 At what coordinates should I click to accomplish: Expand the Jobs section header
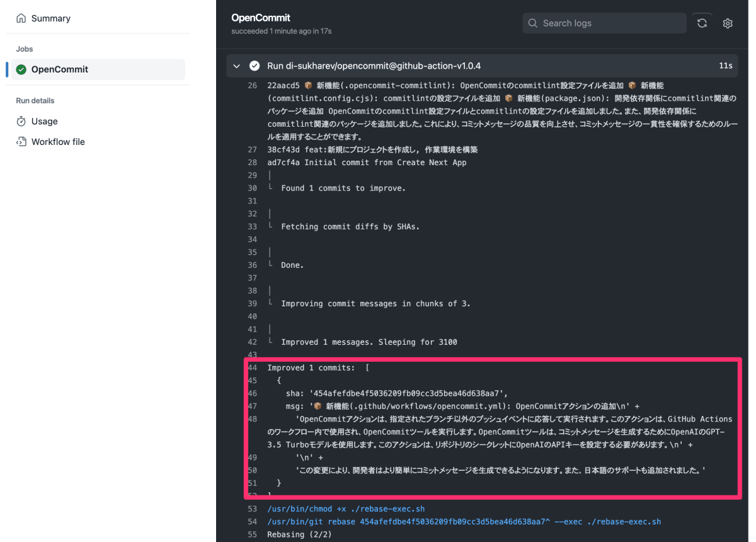[24, 49]
